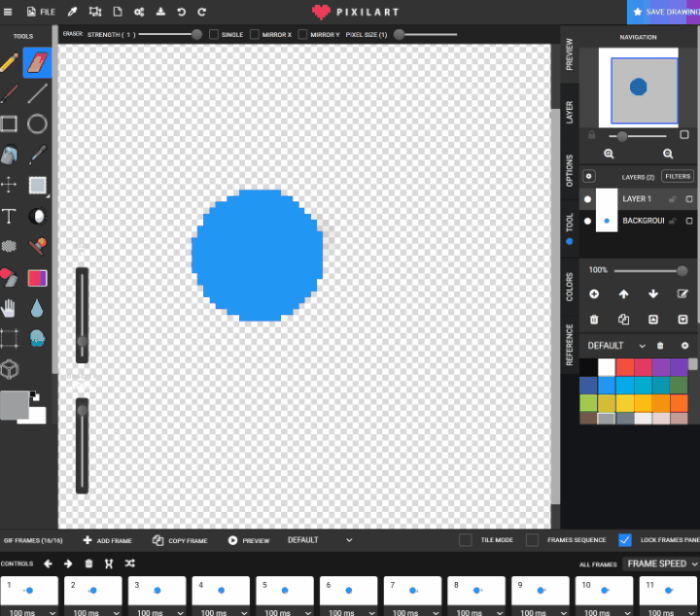Select the Lighten/Darken tool

click(38, 216)
